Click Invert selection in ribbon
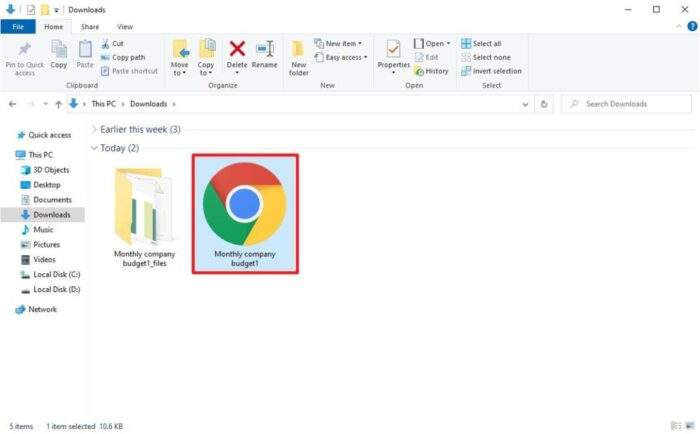Image resolution: width=700 pixels, height=434 pixels. (491, 71)
